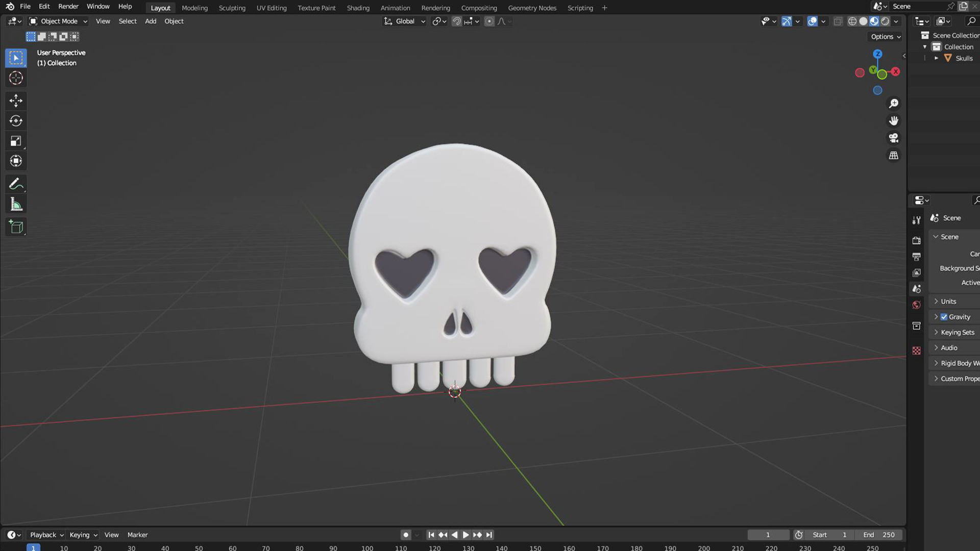Click the pan hand icon in viewport
The width and height of the screenshot is (980, 551).
(x=893, y=121)
